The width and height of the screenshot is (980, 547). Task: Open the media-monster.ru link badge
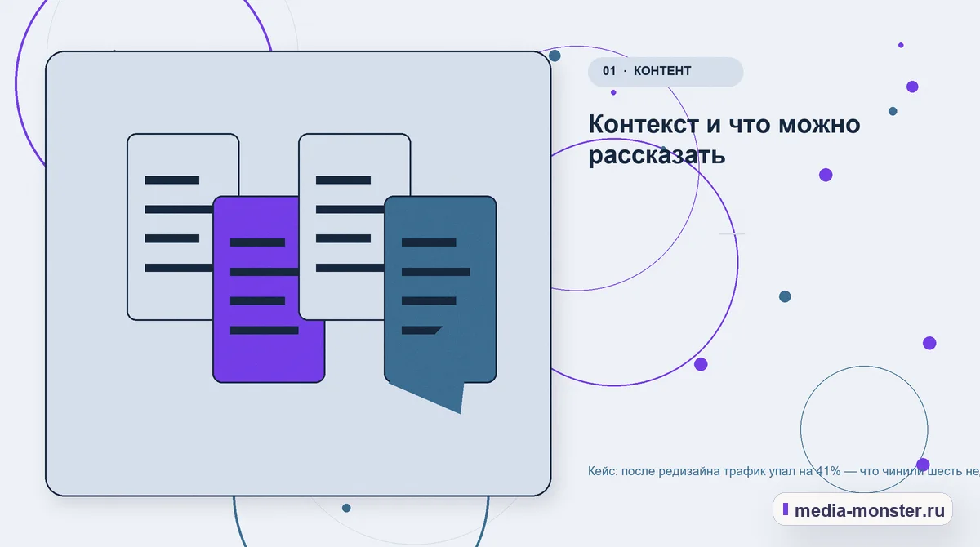pyautogui.click(x=862, y=510)
